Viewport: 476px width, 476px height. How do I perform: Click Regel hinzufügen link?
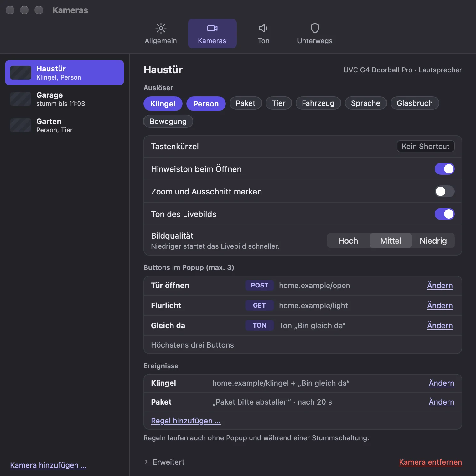coord(186,421)
